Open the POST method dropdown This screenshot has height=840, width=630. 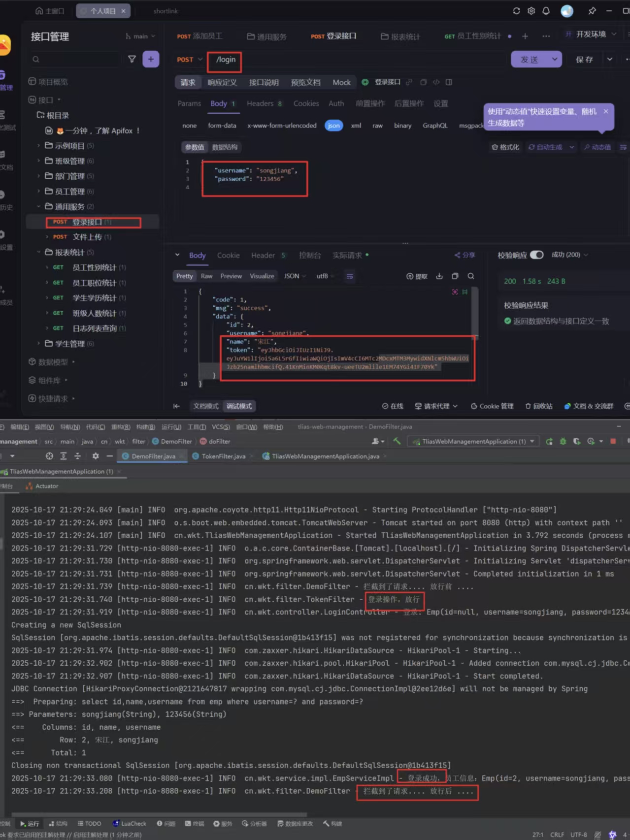pos(190,60)
